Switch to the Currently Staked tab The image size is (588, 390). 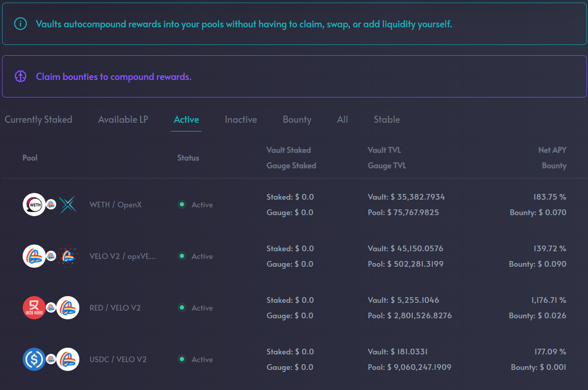pyautogui.click(x=39, y=120)
